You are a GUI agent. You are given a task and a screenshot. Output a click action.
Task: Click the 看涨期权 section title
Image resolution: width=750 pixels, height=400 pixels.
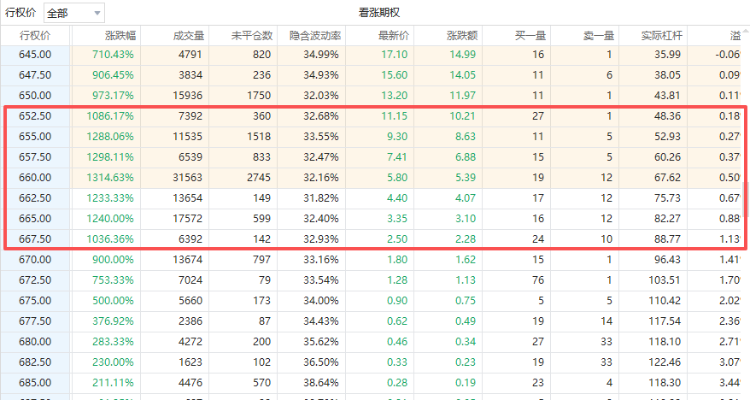pyautogui.click(x=379, y=13)
